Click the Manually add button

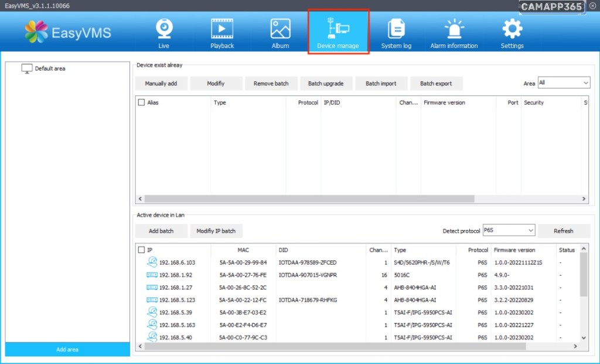[161, 84]
